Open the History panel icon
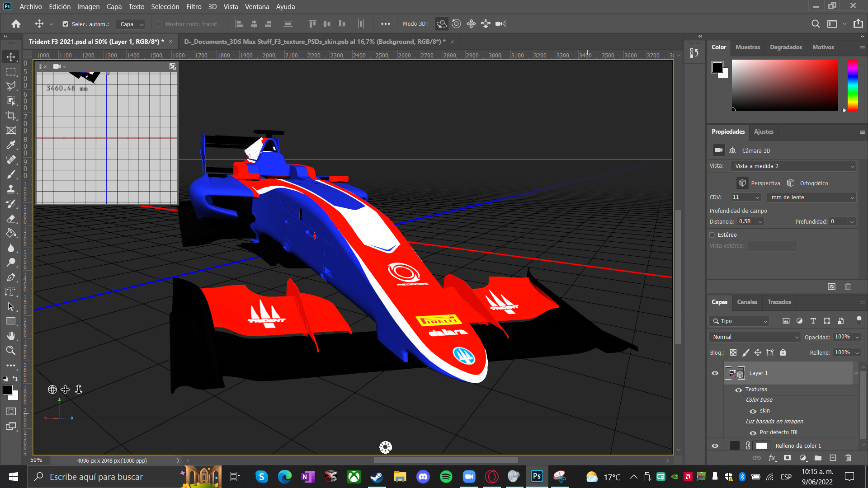The image size is (868, 488). point(694,53)
